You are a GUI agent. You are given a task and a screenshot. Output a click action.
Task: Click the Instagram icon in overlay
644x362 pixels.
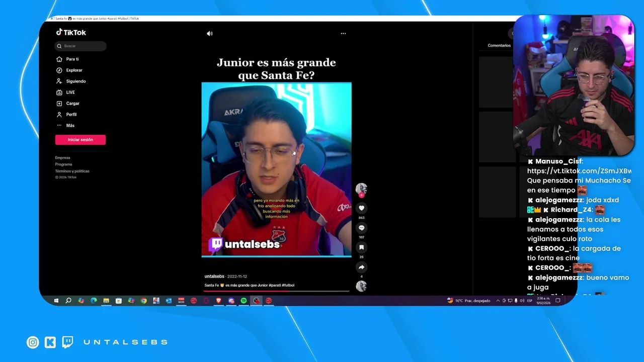33,342
